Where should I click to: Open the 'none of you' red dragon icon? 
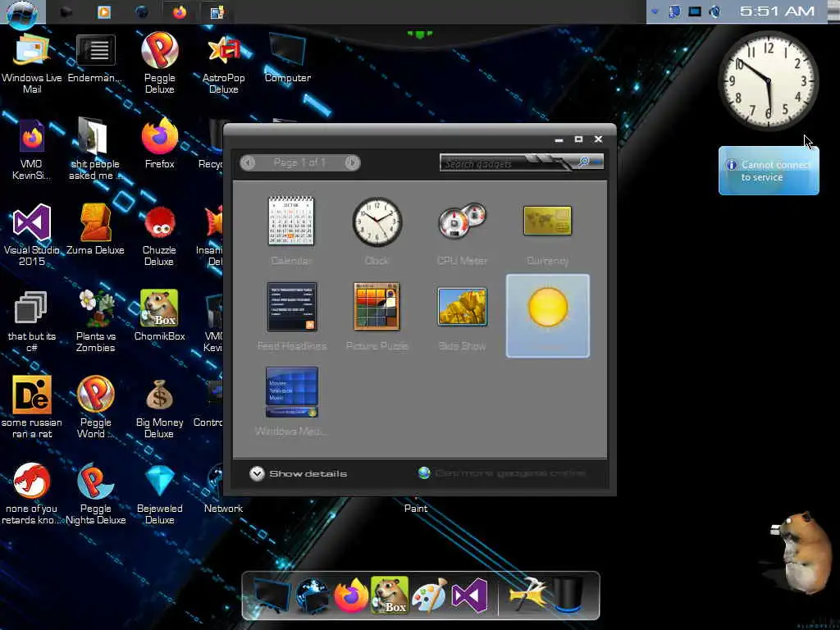point(32,495)
